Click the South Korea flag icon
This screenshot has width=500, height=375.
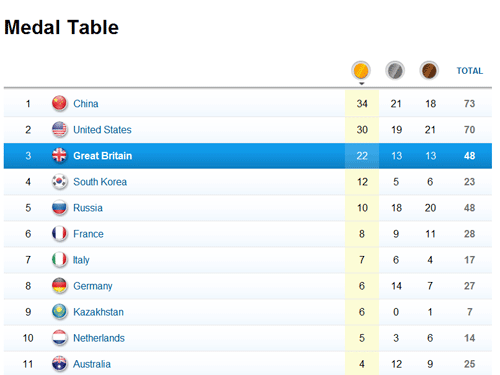click(x=59, y=181)
